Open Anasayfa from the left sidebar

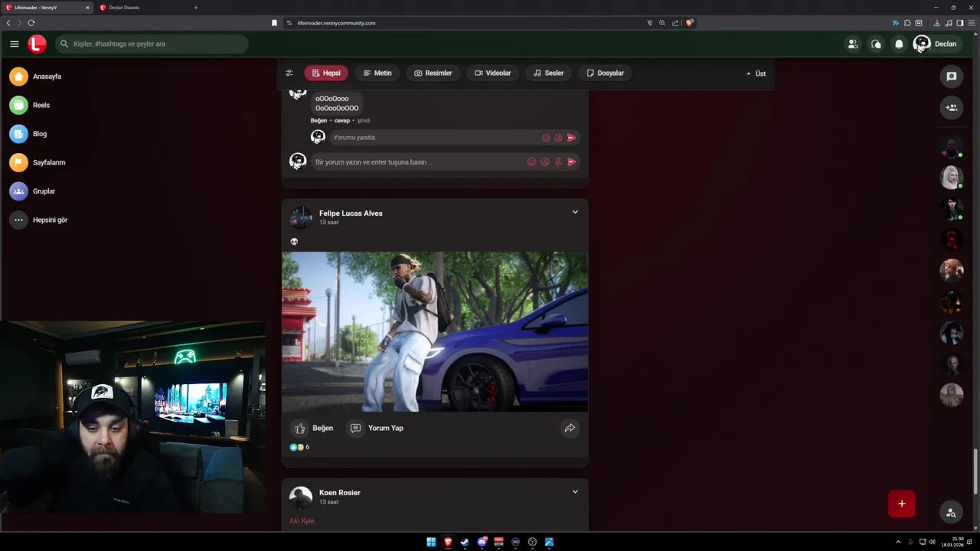coord(36,77)
